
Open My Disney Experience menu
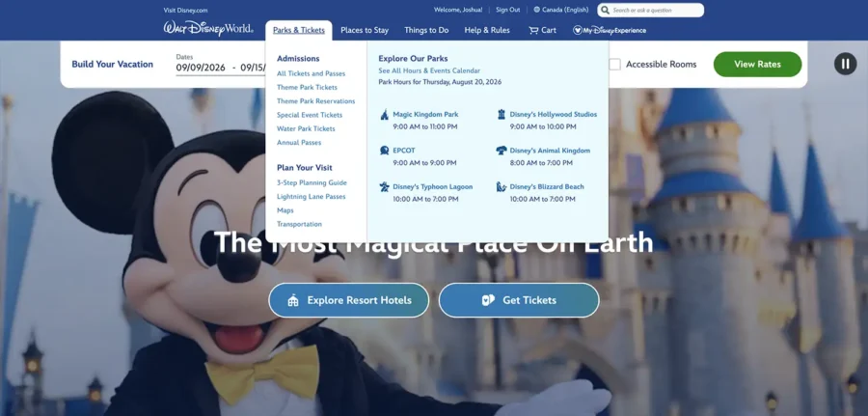point(610,31)
